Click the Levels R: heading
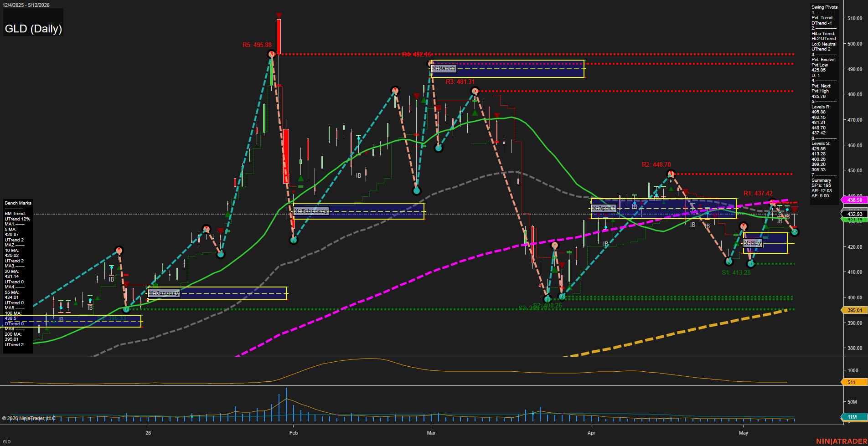868x446 pixels. pos(821,107)
